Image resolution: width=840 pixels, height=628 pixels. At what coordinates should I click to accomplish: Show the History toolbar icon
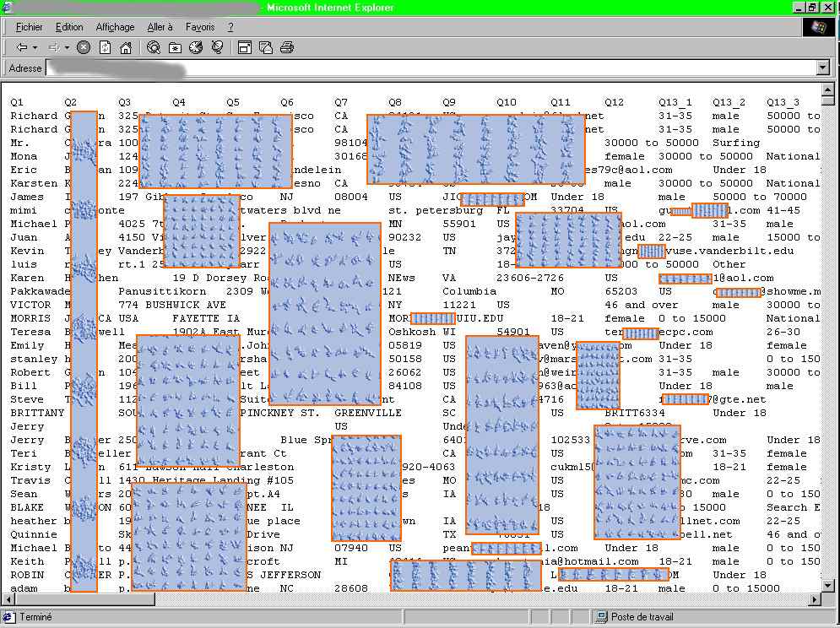(x=196, y=47)
